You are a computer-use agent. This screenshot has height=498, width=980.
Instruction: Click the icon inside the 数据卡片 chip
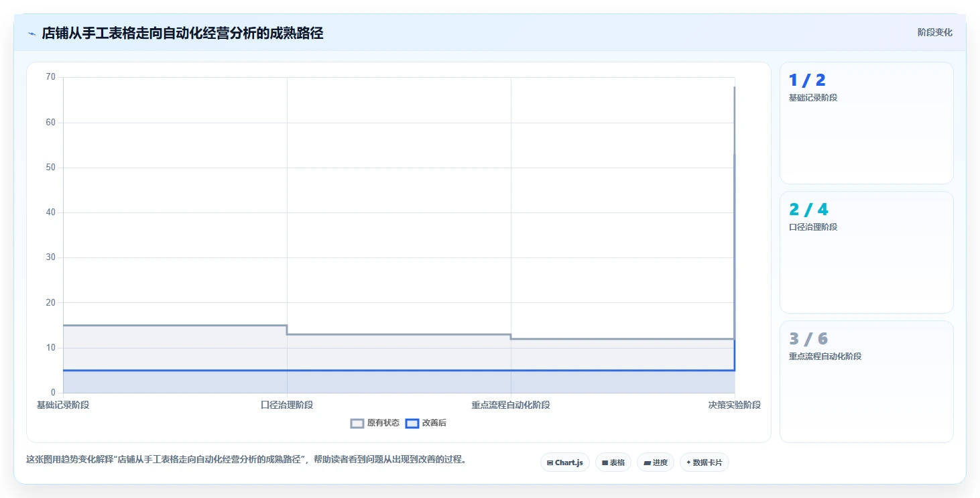pyautogui.click(x=688, y=462)
